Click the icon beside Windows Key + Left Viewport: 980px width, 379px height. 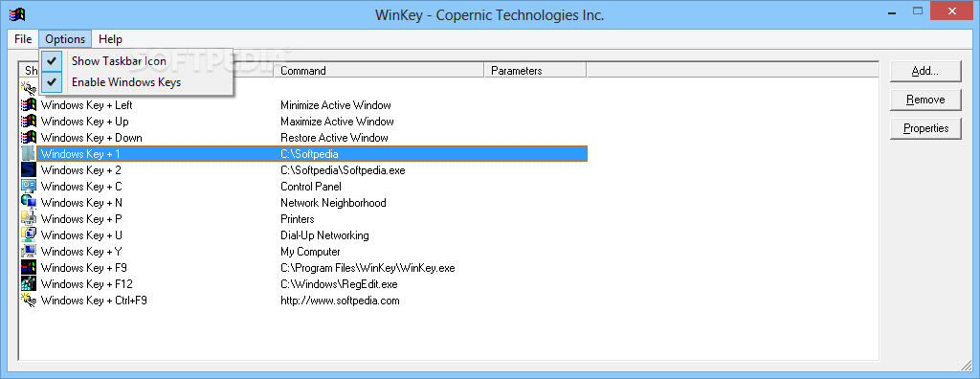coord(29,105)
